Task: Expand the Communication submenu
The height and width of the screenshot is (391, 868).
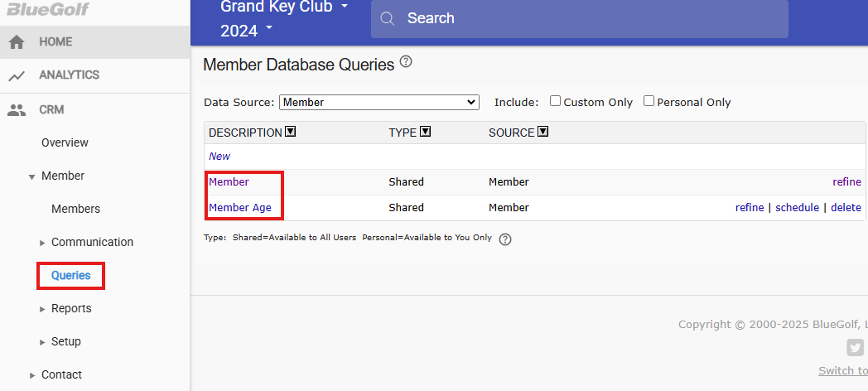Action: 42,243
